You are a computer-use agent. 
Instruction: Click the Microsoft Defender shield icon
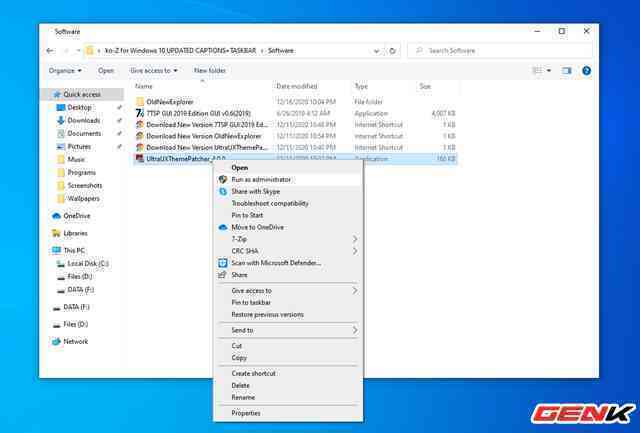point(223,263)
